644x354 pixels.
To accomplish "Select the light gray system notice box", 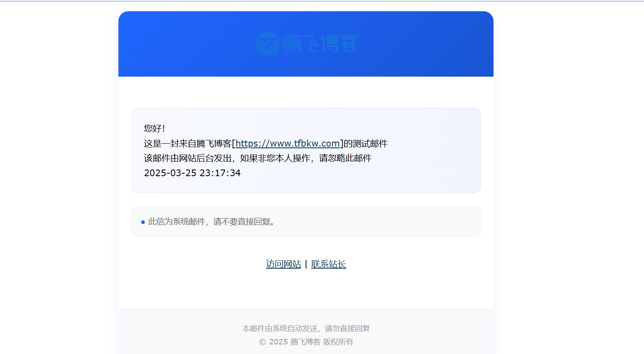I will 306,221.
